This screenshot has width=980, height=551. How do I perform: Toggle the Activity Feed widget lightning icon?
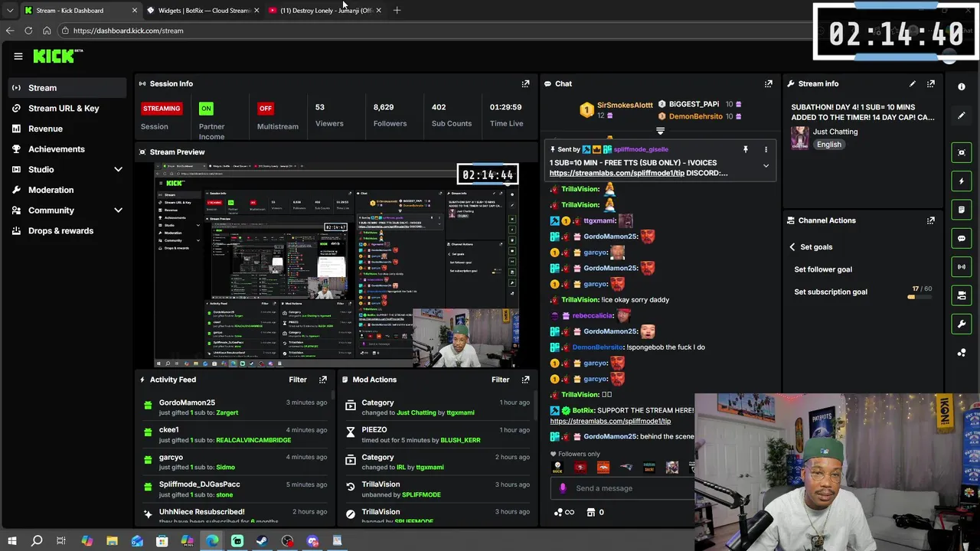[x=962, y=181]
